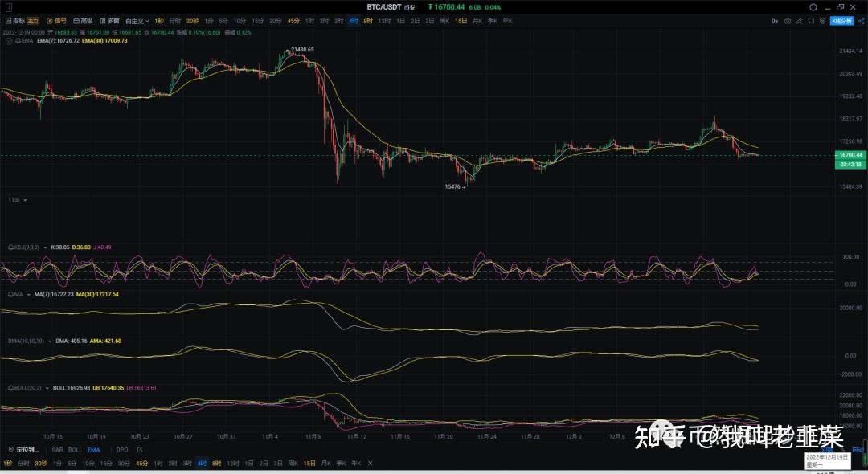Open the 指标 (indicators) panel
The height and width of the screenshot is (474, 868).
[16, 21]
